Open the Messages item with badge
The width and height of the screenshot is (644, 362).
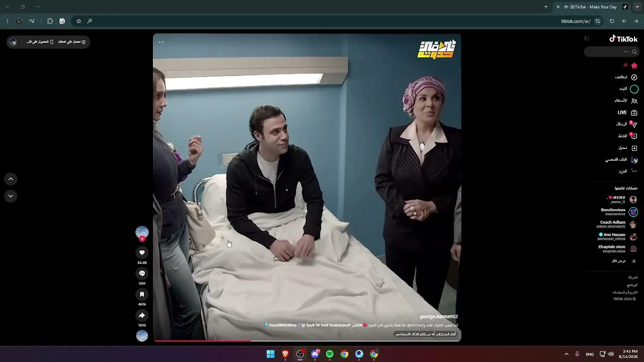[627, 124]
